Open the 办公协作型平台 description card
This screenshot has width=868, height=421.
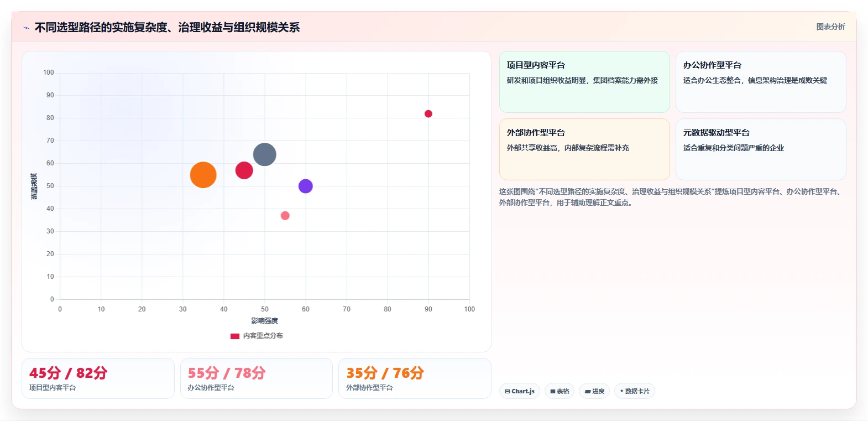(x=761, y=82)
